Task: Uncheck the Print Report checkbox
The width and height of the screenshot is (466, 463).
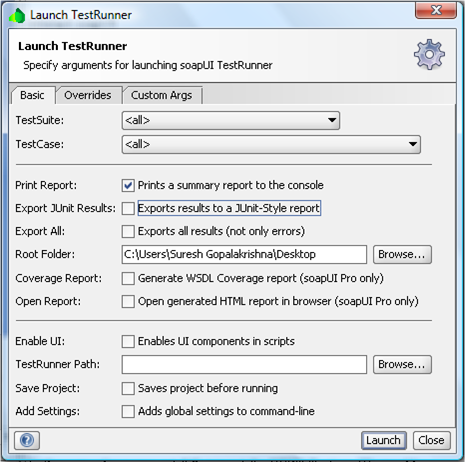Action: [128, 185]
